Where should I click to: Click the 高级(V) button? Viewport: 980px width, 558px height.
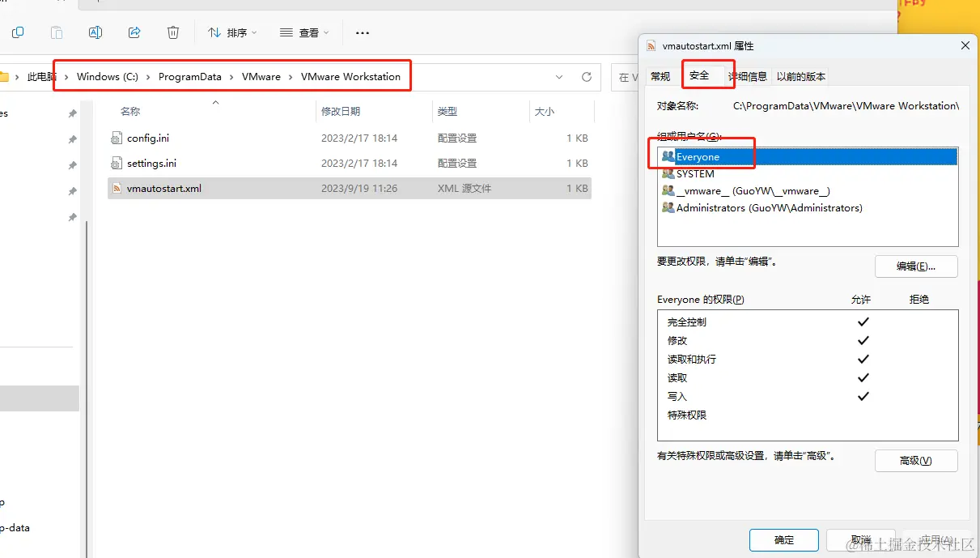pyautogui.click(x=916, y=461)
